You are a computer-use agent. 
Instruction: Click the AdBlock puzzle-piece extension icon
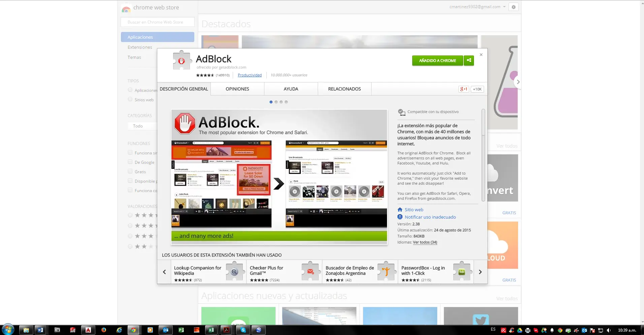(182, 60)
